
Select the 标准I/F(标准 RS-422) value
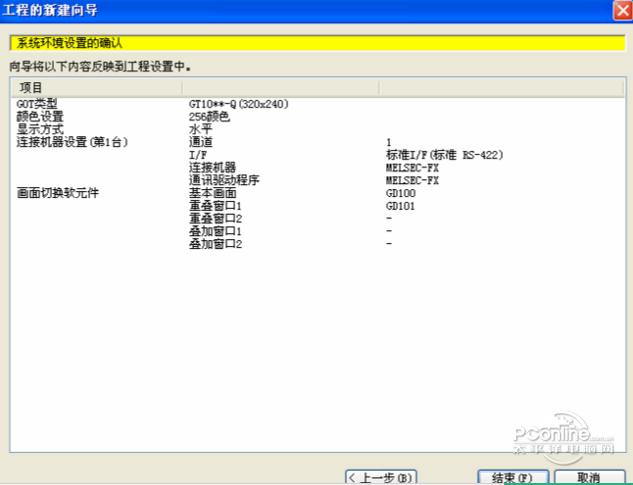pos(444,155)
